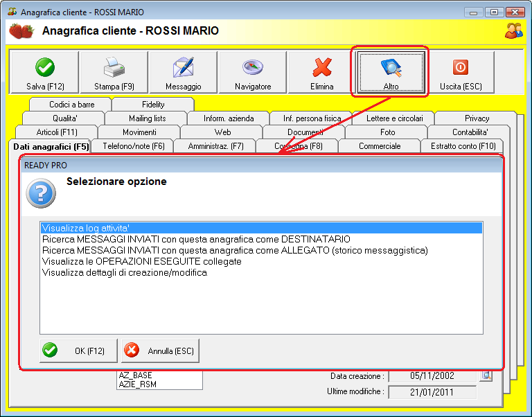Switch to Estratto conto (F10) tab
The height and width of the screenshot is (417, 532).
tap(463, 146)
